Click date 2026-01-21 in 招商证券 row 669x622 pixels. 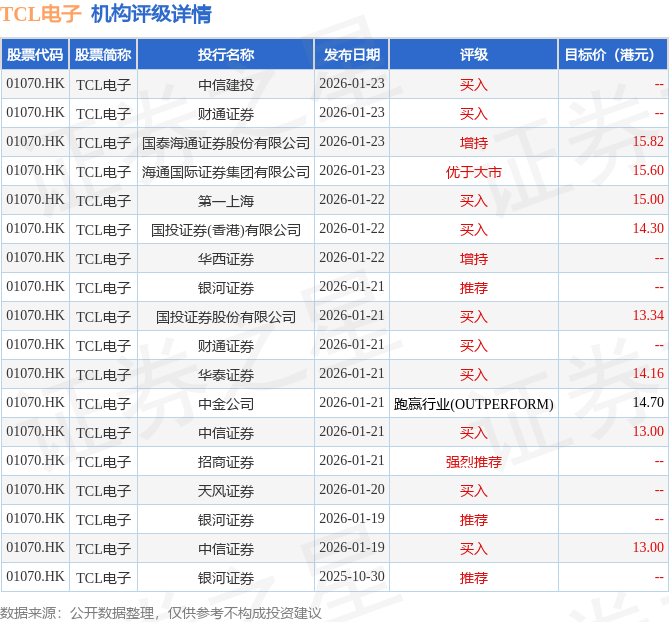pyautogui.click(x=352, y=460)
